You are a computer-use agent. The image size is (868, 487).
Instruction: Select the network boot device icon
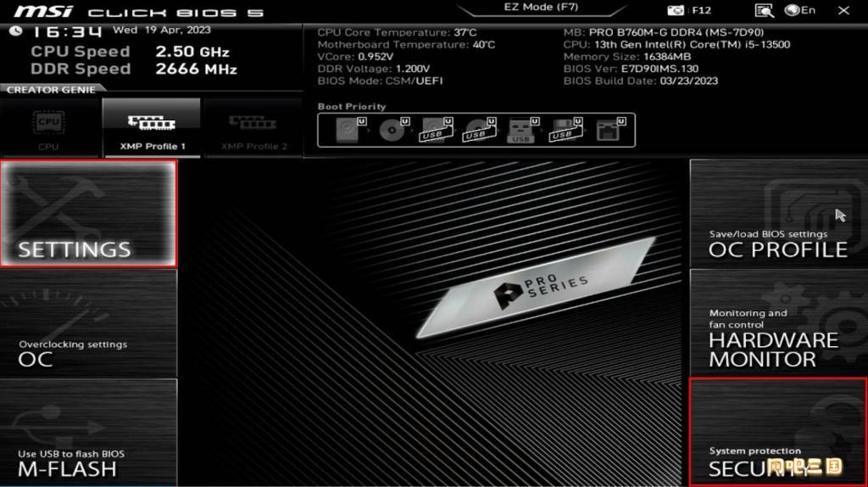610,130
